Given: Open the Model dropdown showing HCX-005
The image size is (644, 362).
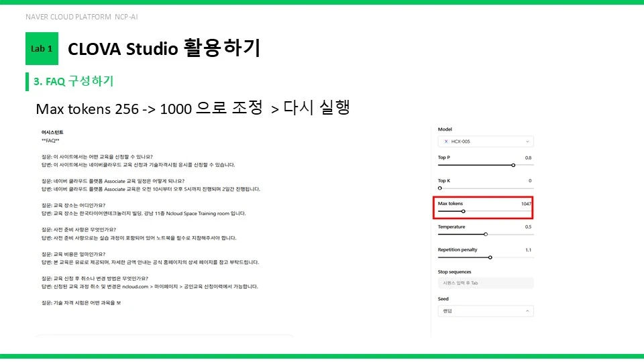Looking at the screenshot, I should [x=486, y=141].
